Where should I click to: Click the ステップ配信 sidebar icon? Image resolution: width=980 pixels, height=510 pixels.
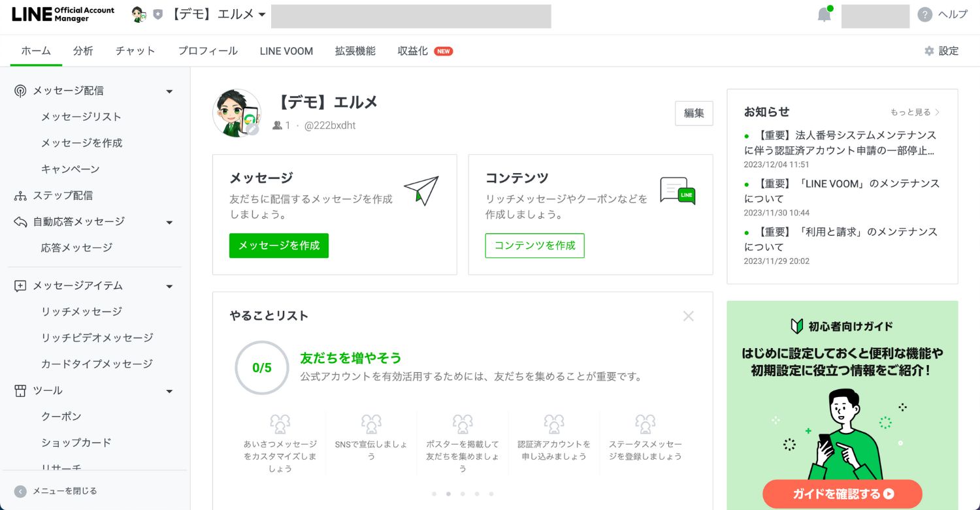click(x=20, y=195)
